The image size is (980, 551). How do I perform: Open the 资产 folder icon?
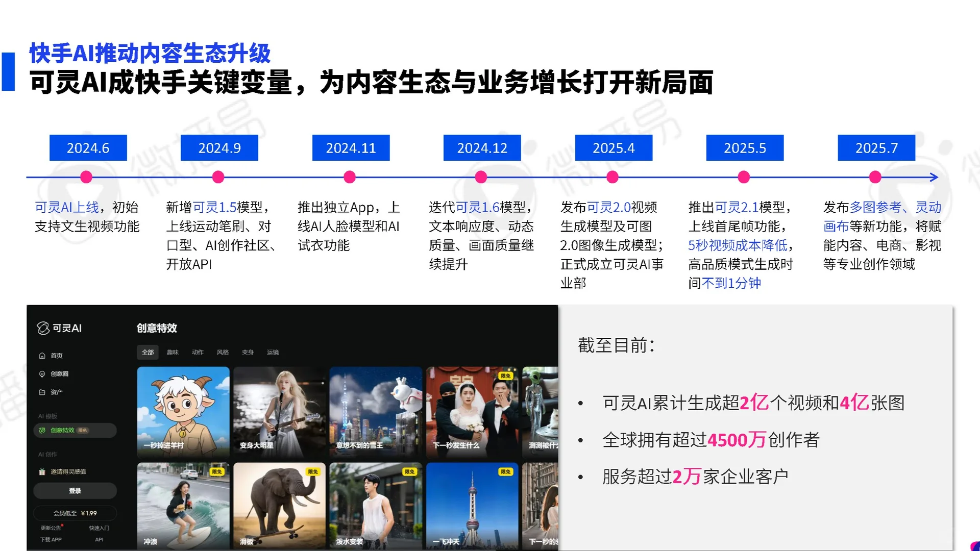[42, 392]
